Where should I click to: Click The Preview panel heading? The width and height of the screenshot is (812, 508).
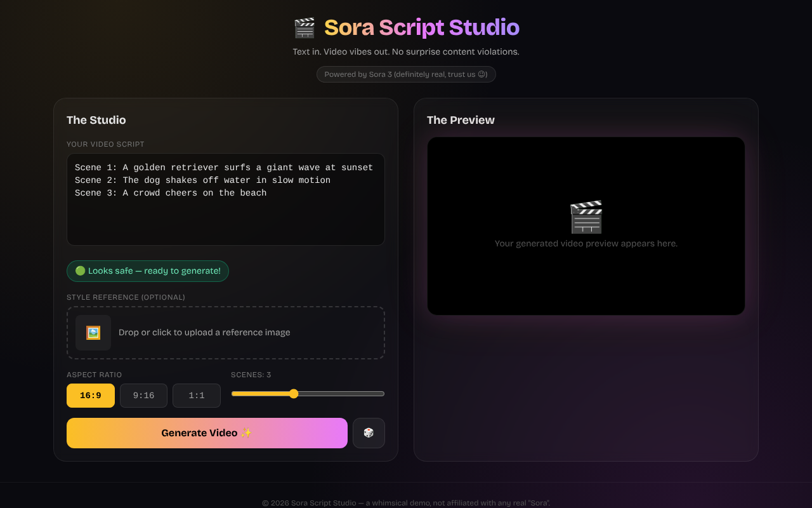461,120
